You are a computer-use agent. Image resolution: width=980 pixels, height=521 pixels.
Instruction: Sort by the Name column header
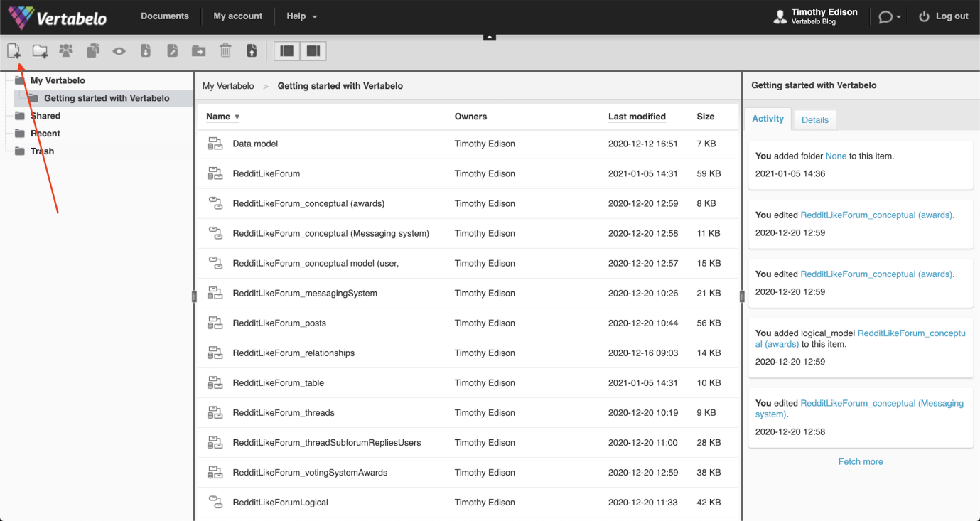pyautogui.click(x=223, y=117)
